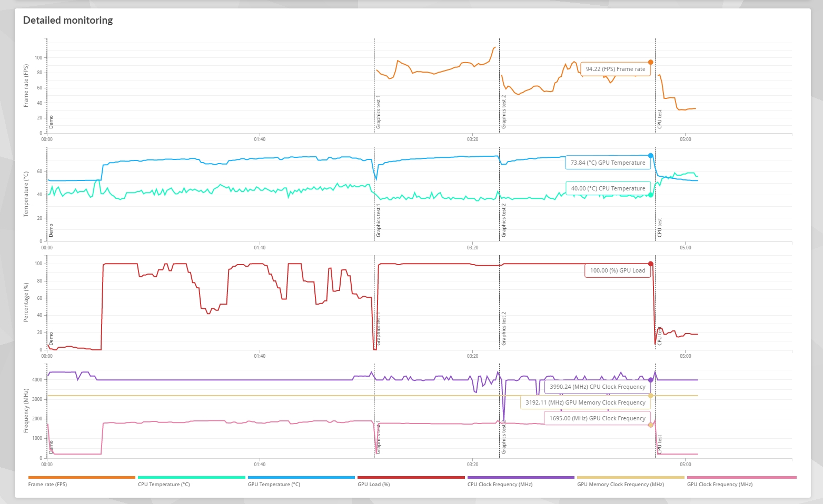Click the 94.22 FPS Frame rate tooltip
Image resolution: width=823 pixels, height=504 pixels.
pyautogui.click(x=615, y=69)
